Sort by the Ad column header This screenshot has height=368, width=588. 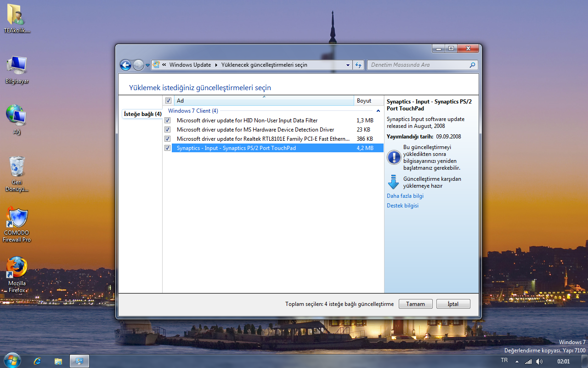[x=264, y=101]
